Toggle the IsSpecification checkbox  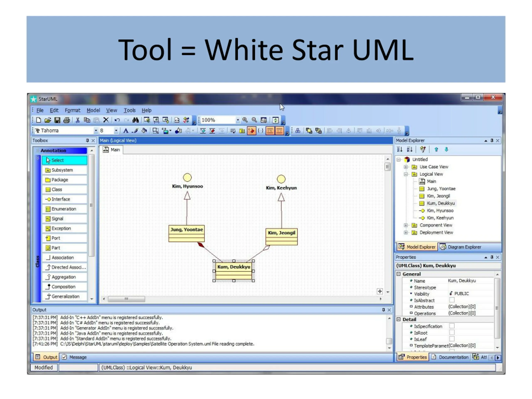point(452,326)
